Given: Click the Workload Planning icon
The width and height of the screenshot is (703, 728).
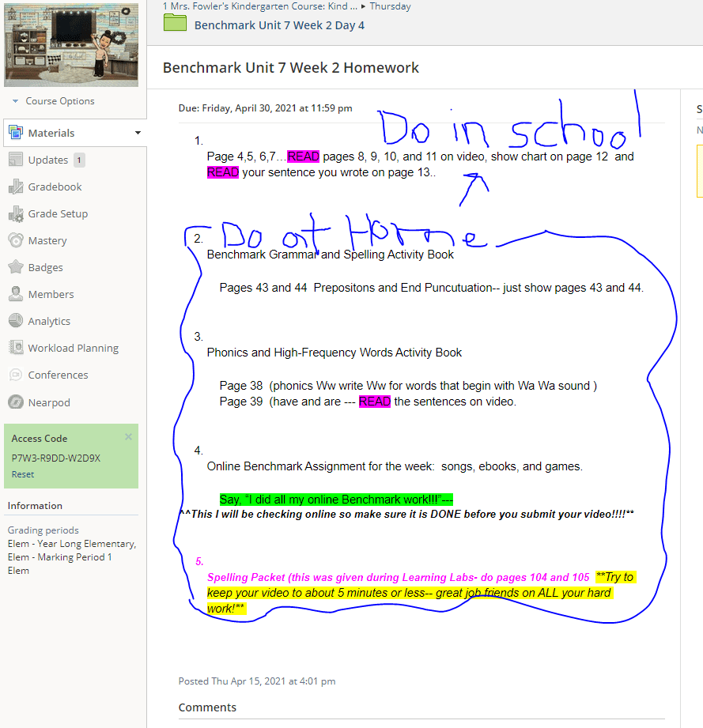Looking at the screenshot, I should 15,348.
